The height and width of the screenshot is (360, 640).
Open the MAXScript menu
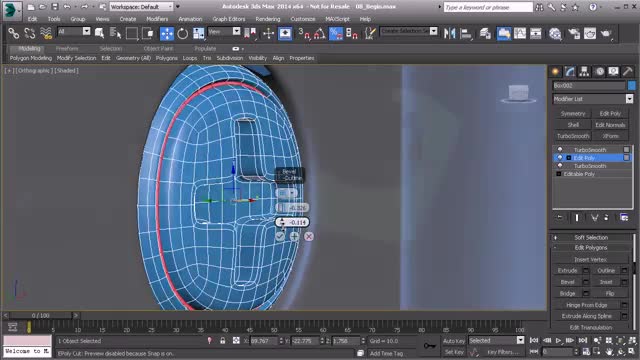click(x=337, y=19)
